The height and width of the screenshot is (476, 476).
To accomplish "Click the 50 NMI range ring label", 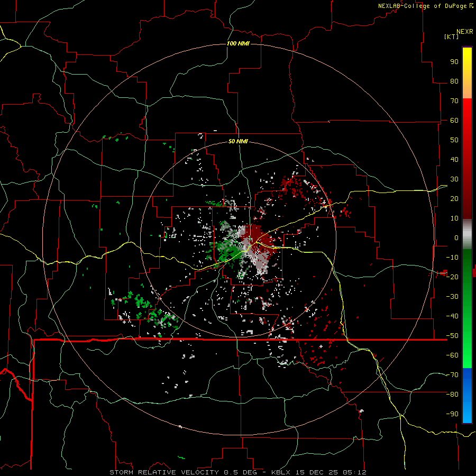I will point(238,141).
